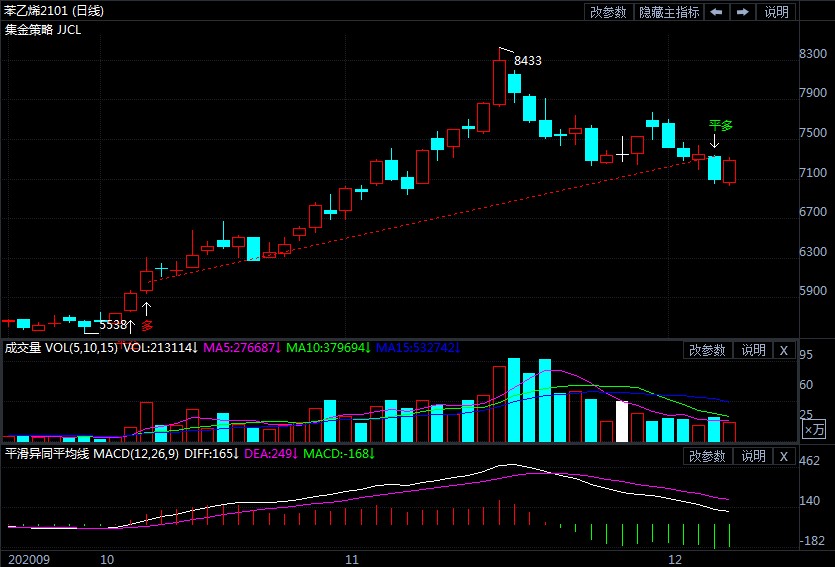This screenshot has width=835, height=567.
Task: Close the MACD panel with X
Action: (x=783, y=456)
